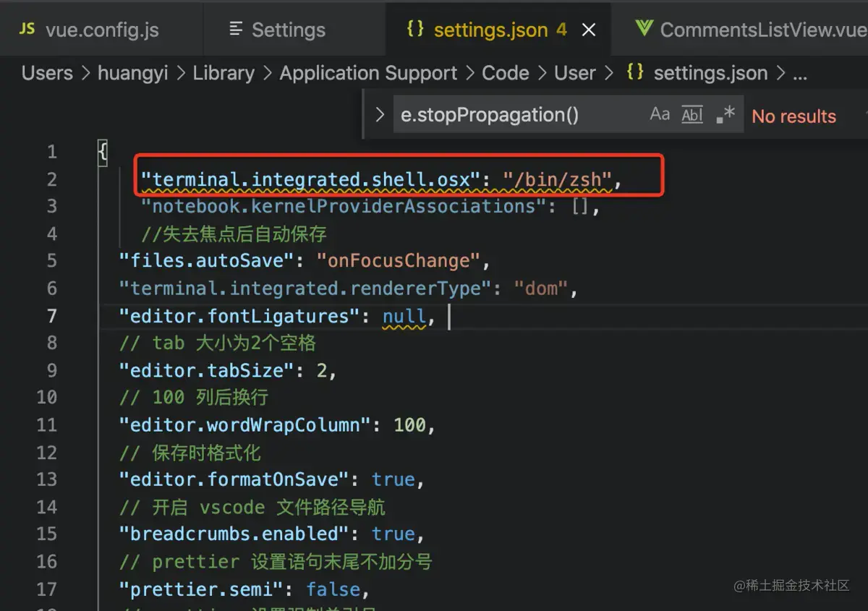Viewport: 868px width, 611px height.
Task: Select the settings.json tab
Action: (490, 30)
